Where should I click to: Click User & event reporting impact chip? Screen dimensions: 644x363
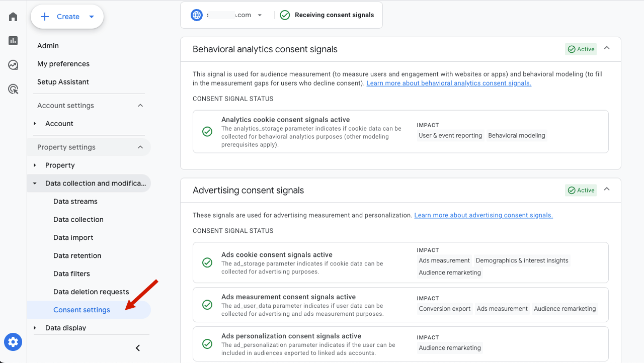coord(450,136)
